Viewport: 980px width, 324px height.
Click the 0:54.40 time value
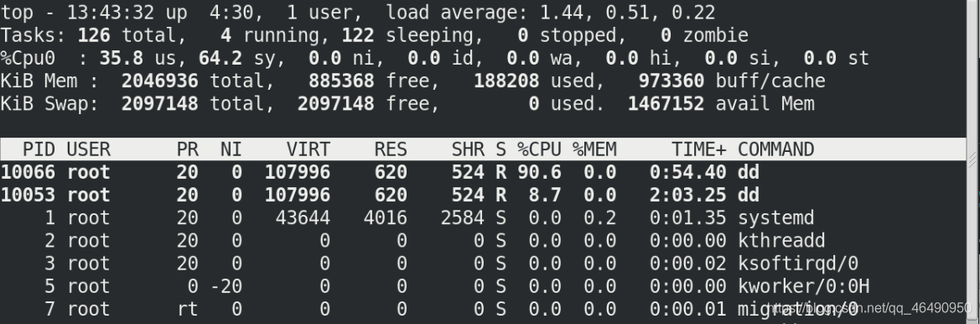point(687,172)
